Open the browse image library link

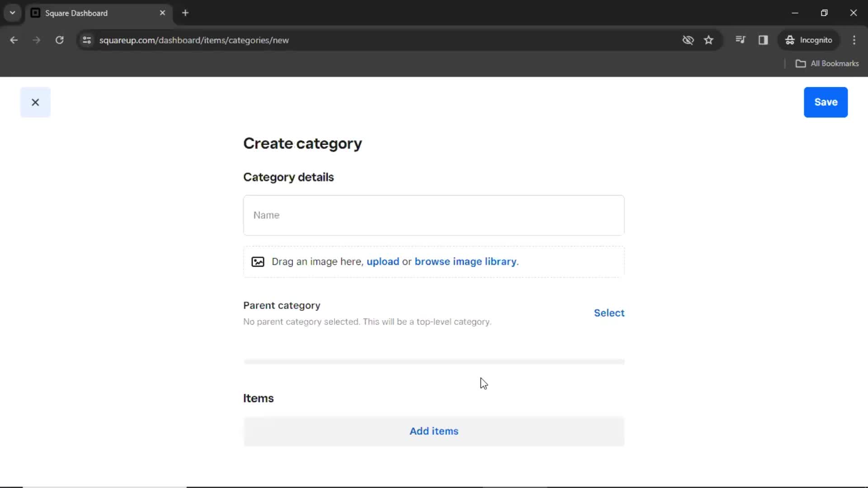click(465, 262)
